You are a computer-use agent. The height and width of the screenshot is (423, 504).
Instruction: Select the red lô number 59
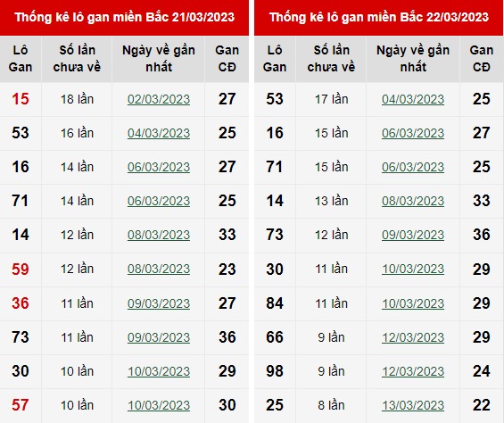(x=21, y=269)
